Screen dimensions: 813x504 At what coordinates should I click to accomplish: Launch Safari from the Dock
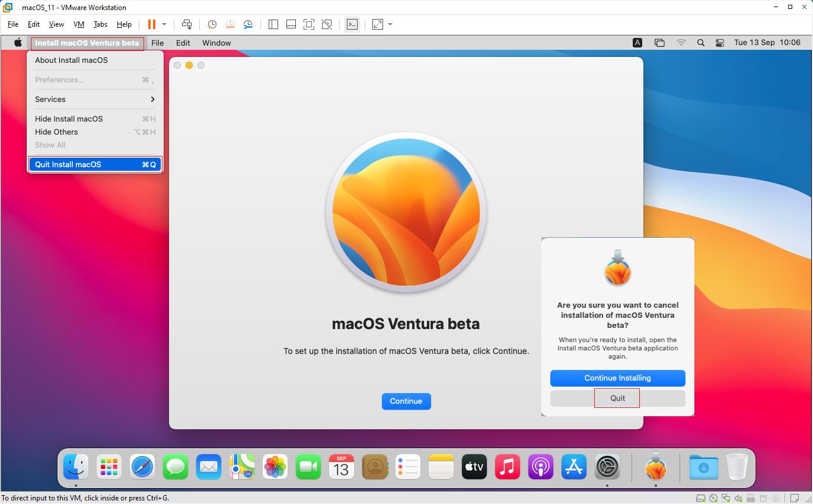[142, 467]
